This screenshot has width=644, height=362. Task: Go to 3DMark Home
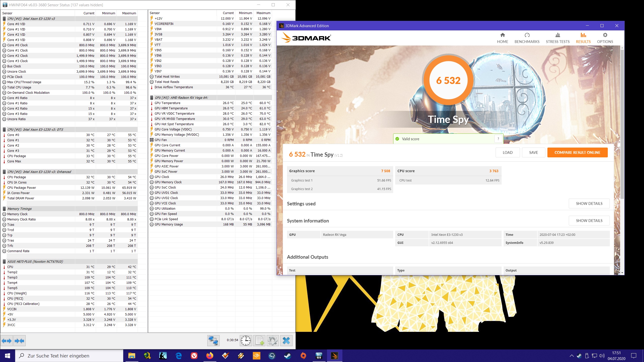click(502, 38)
